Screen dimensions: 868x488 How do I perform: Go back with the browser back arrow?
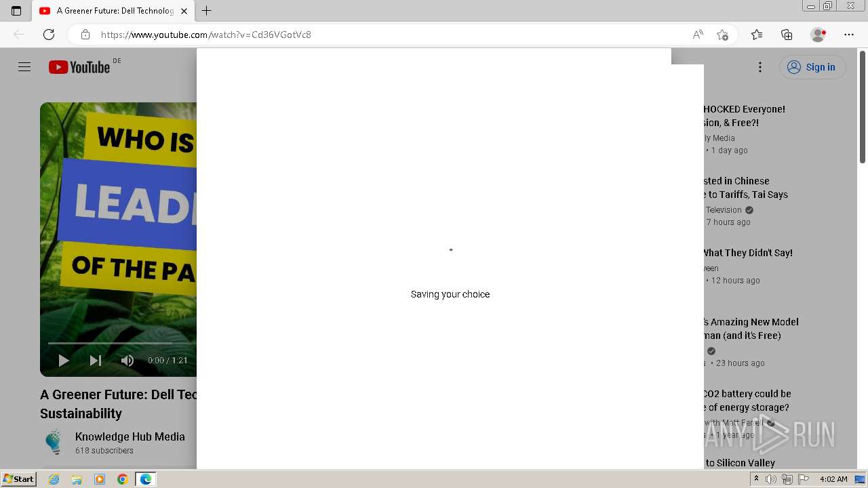pos(19,35)
